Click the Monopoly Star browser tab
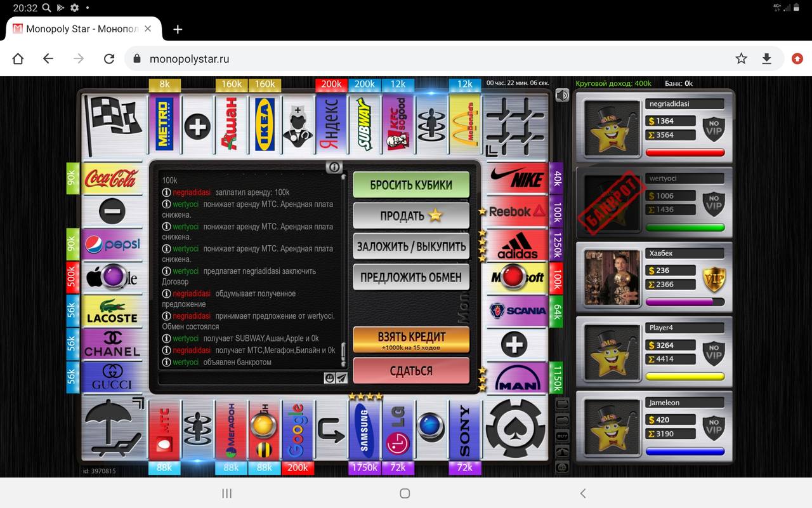812x508 pixels. (x=82, y=29)
